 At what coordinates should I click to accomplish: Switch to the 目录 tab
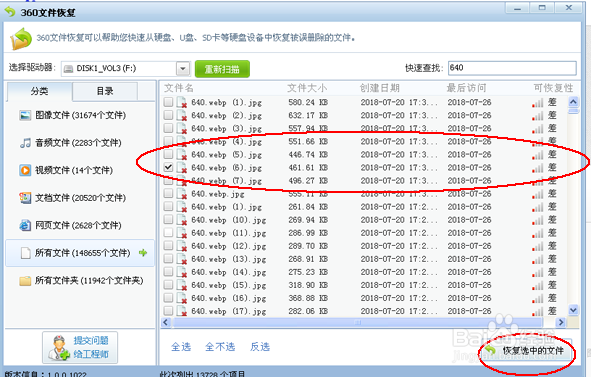tap(105, 91)
